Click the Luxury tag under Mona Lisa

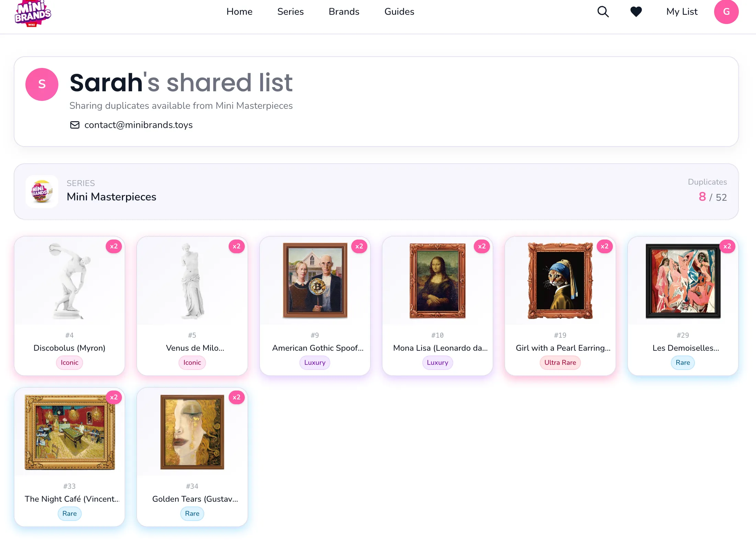pyautogui.click(x=437, y=362)
